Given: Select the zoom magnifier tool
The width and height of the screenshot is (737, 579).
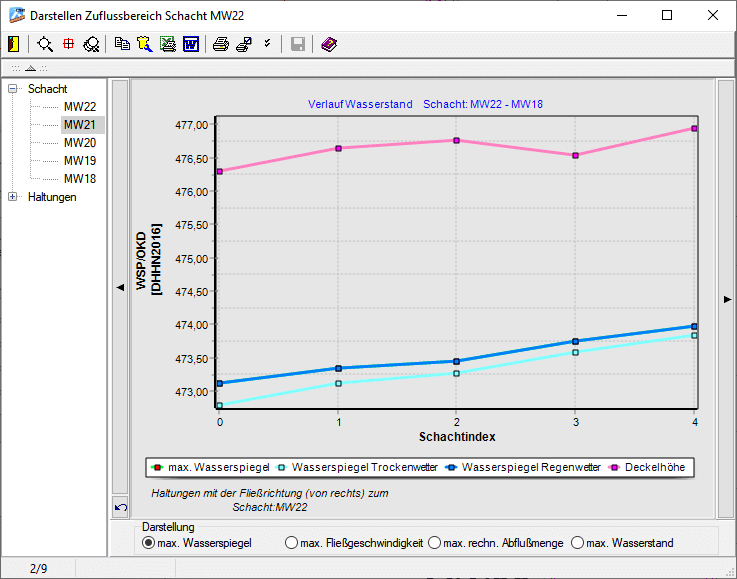Looking at the screenshot, I should click(x=45, y=44).
